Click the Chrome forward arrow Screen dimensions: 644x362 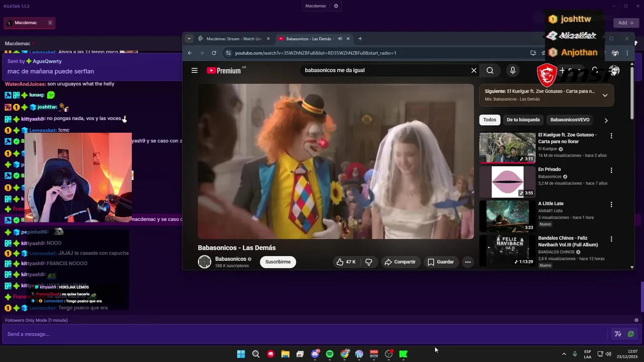pyautogui.click(x=202, y=53)
